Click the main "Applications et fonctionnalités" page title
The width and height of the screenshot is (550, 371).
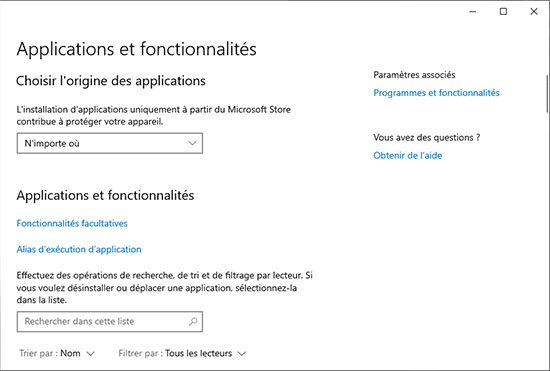(x=136, y=49)
